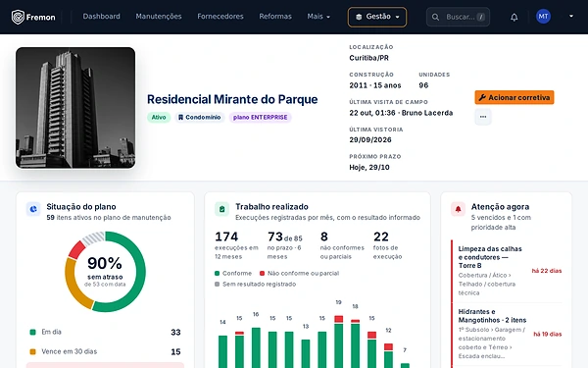Expand the Mais menu
Viewport: 588px width, 368px height.
coord(318,17)
